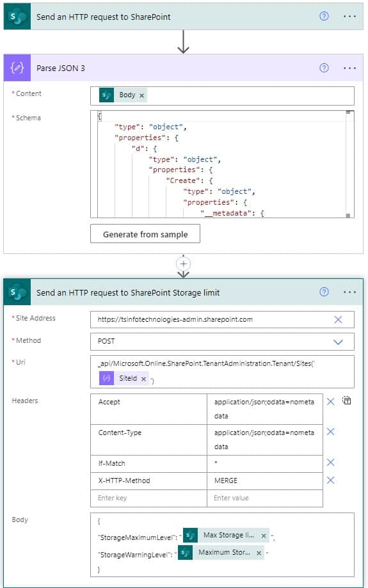Click the Schema editor vertical scrollbar
368x588 pixels.
click(x=349, y=164)
